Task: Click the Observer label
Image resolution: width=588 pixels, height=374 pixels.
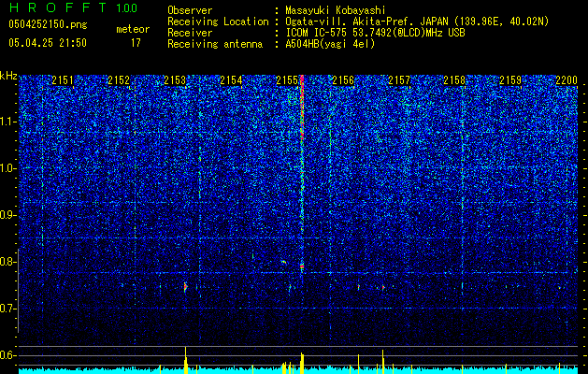Action: (x=190, y=10)
